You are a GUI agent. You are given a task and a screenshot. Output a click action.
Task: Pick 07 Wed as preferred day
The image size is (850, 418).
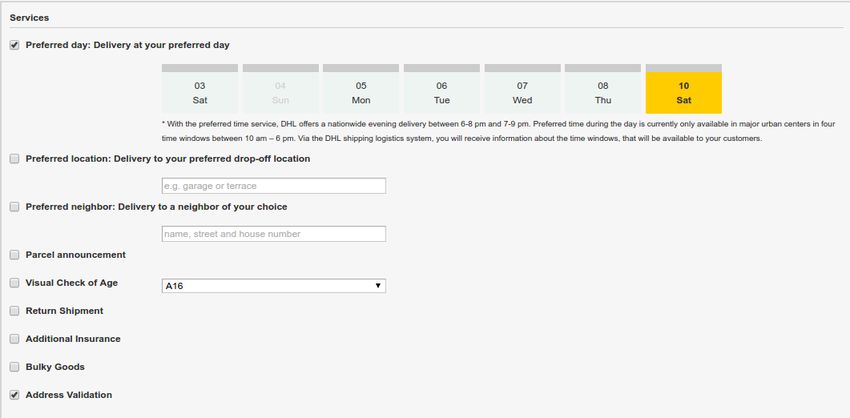point(522,89)
